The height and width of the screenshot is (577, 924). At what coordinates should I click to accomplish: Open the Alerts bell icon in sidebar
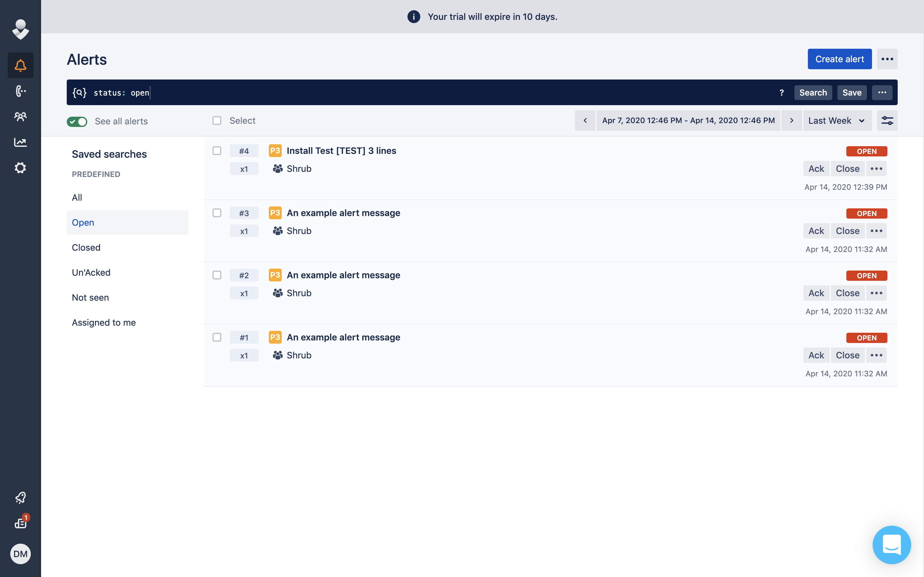[x=20, y=66]
